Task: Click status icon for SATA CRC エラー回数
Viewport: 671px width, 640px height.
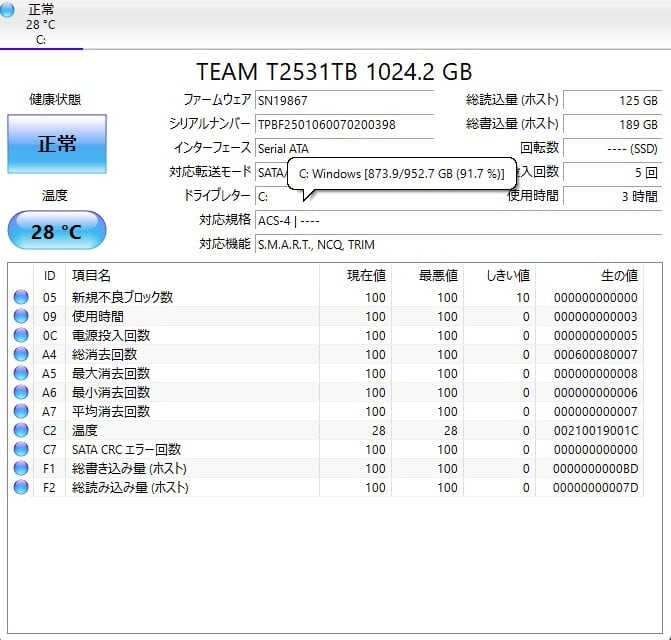Action: click(21, 449)
